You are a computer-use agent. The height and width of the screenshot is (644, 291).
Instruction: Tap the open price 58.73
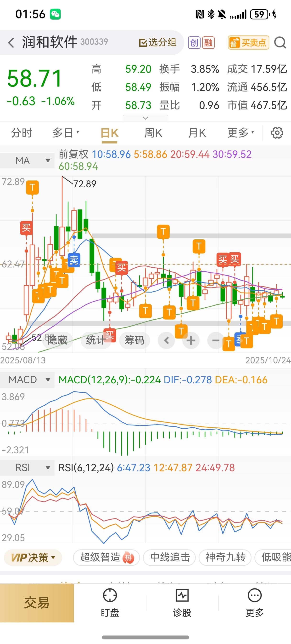(138, 105)
